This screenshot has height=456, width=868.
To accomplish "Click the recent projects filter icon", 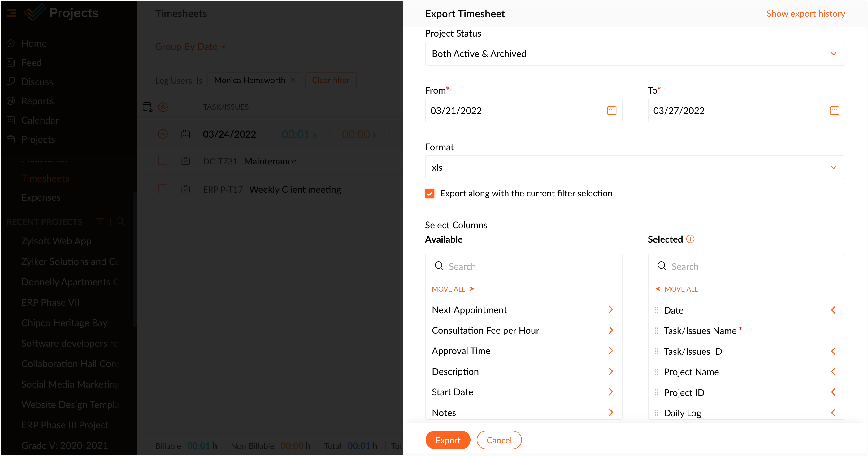I will [x=100, y=221].
